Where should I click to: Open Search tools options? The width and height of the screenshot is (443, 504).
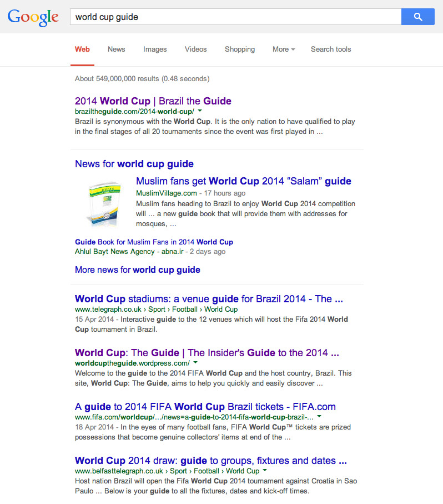(331, 49)
